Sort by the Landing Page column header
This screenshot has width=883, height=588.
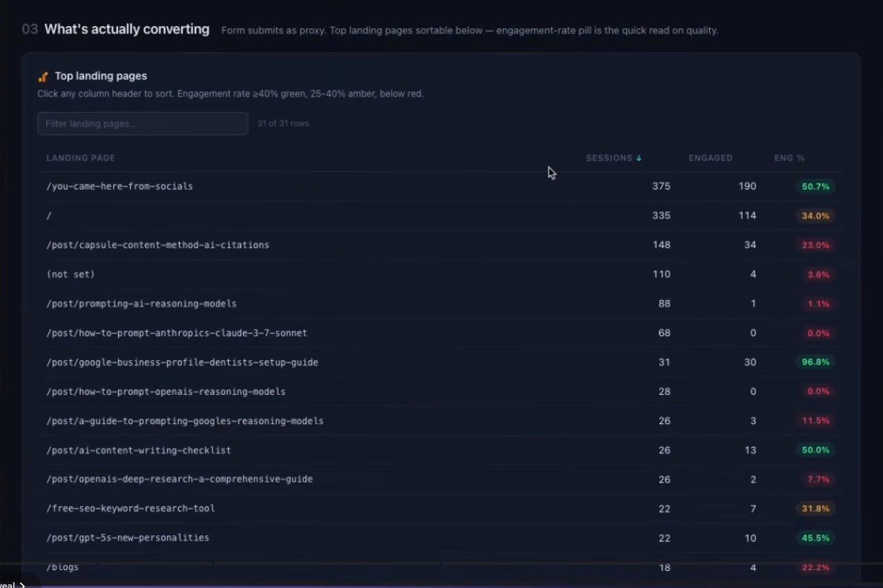tap(80, 158)
